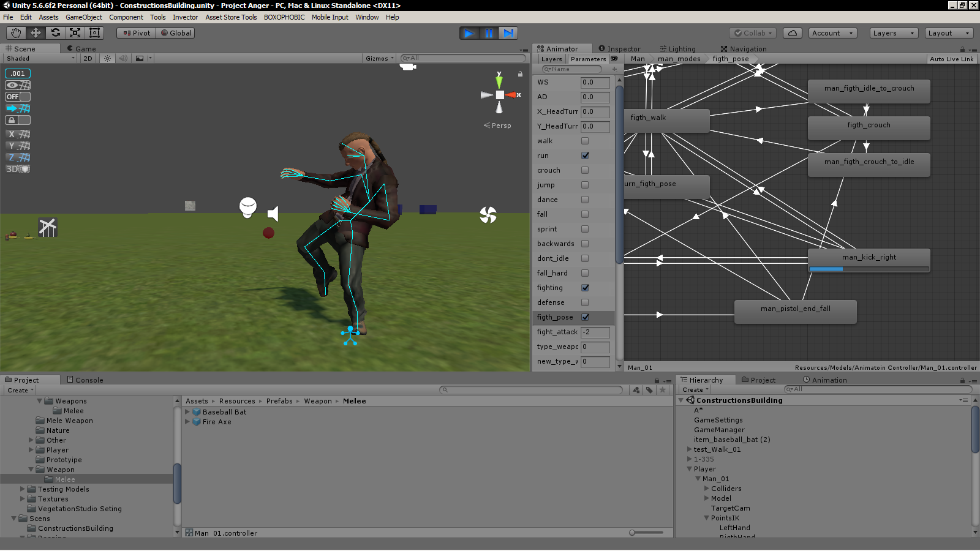Check the jump parameter
The height and width of the screenshot is (551, 980).
tap(585, 185)
